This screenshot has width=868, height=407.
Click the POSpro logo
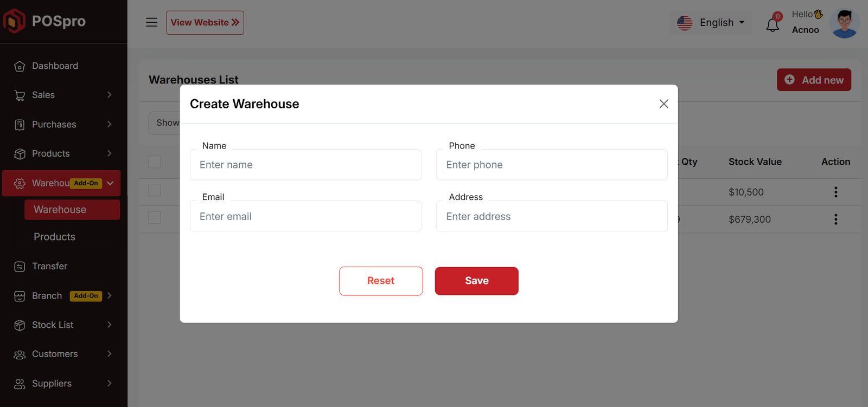tap(45, 21)
